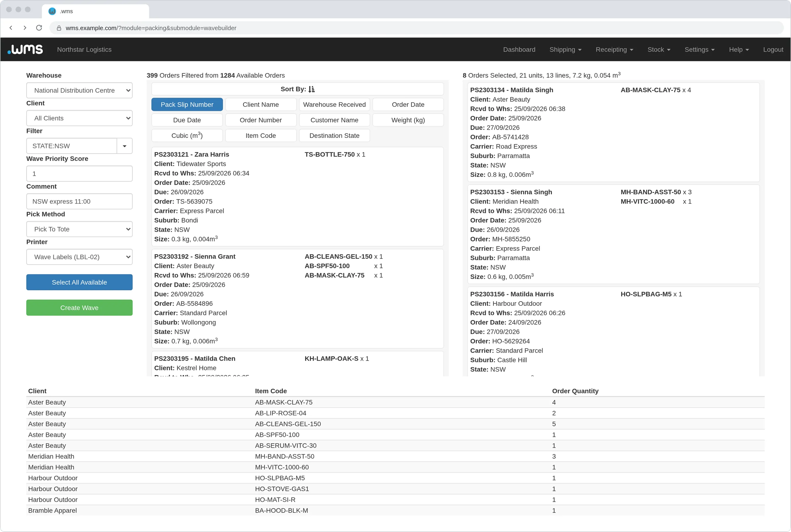Viewport: 791px width, 532px height.
Task: Remove selected order PS2303153 - Sienna Singh
Action: pos(613,234)
